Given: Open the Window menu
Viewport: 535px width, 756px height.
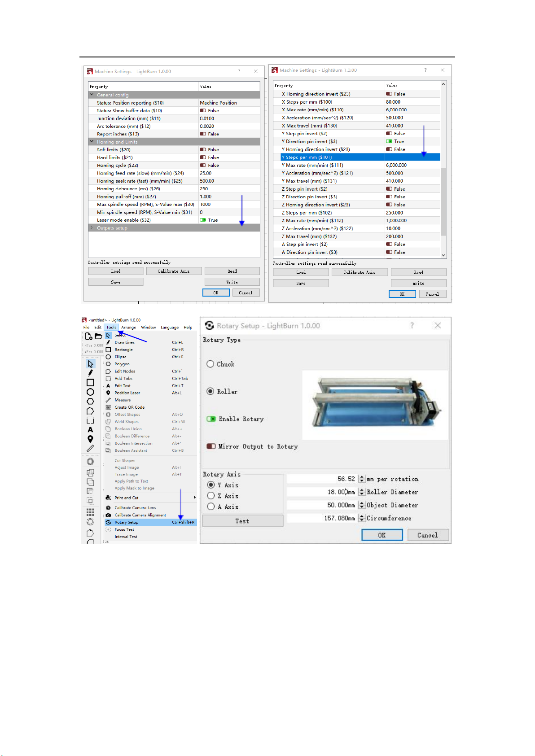Looking at the screenshot, I should [x=149, y=327].
